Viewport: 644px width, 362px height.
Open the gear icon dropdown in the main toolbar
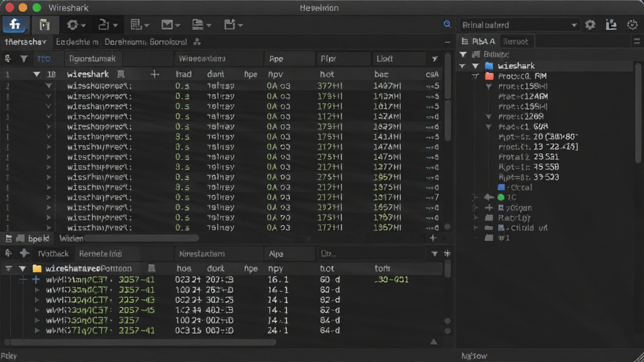pos(76,25)
